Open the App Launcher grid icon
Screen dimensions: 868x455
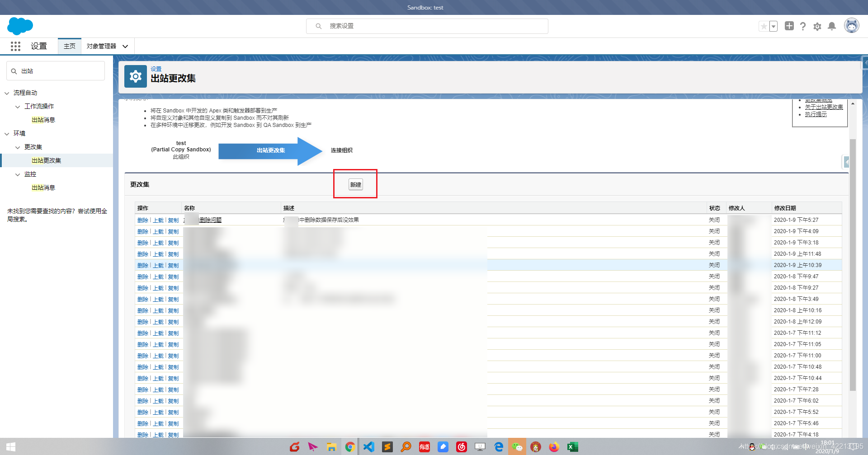click(15, 46)
